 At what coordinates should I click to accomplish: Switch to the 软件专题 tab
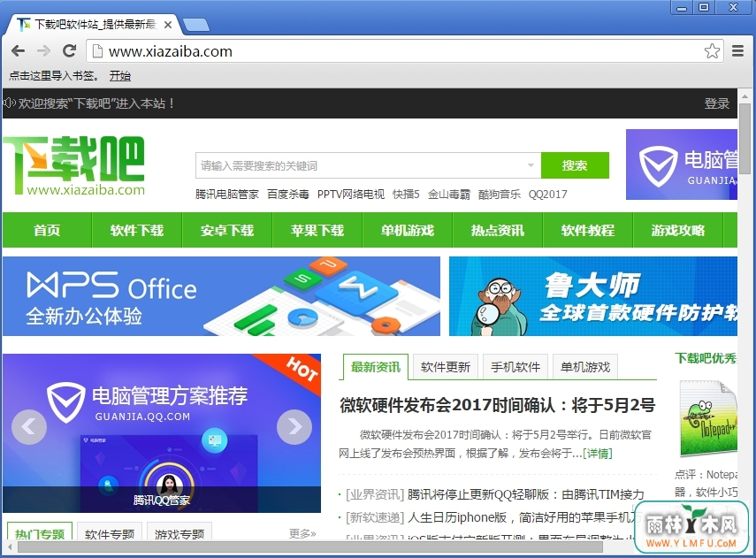110,531
